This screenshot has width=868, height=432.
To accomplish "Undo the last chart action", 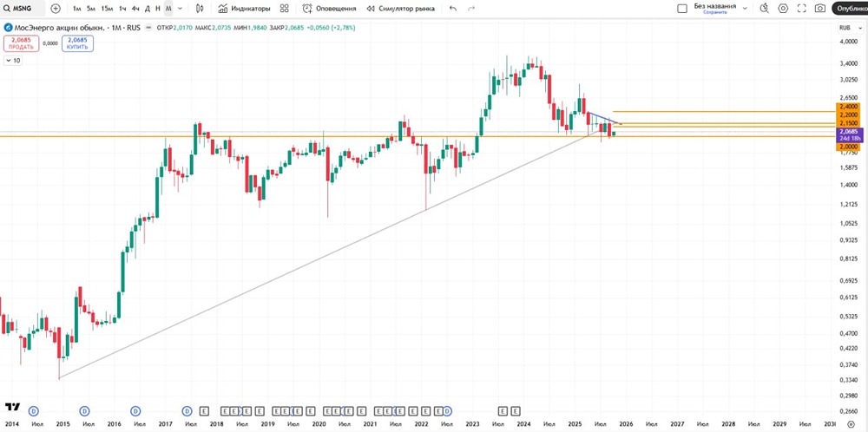I will point(453,9).
